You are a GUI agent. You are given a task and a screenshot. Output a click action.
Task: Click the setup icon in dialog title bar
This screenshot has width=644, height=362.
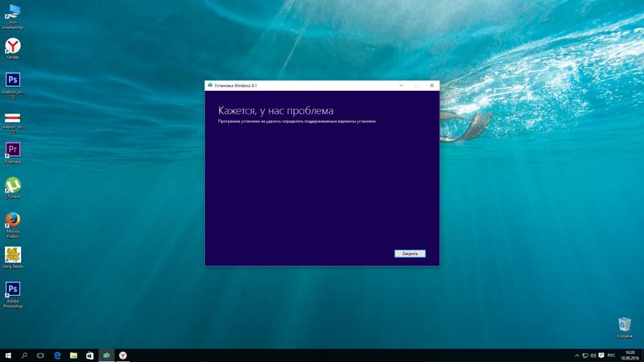(210, 85)
